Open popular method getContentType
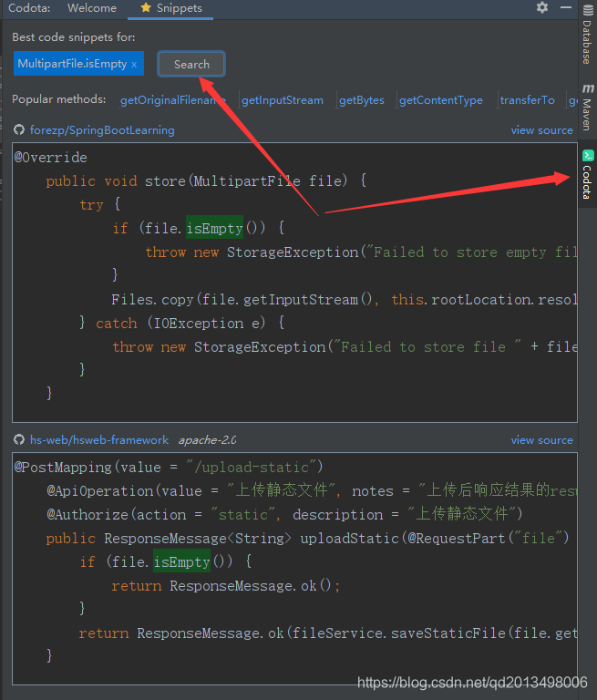This screenshot has height=700, width=597. 441,100
